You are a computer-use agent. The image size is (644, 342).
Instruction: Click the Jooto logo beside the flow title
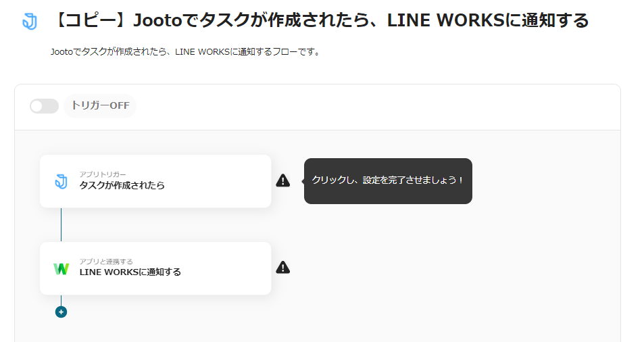pos(30,22)
